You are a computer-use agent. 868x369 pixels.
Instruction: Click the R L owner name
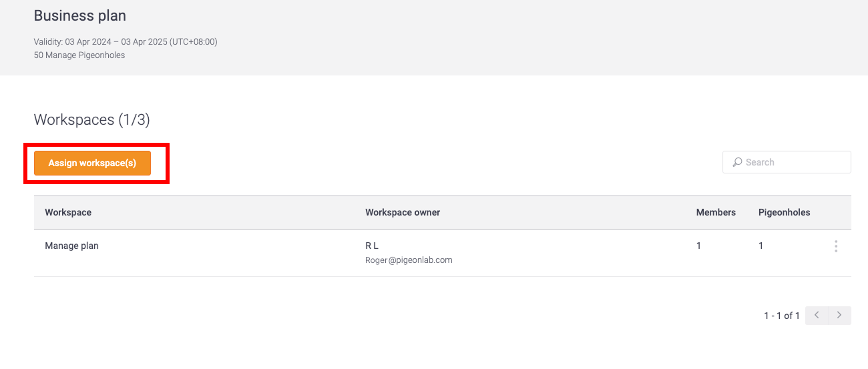372,246
